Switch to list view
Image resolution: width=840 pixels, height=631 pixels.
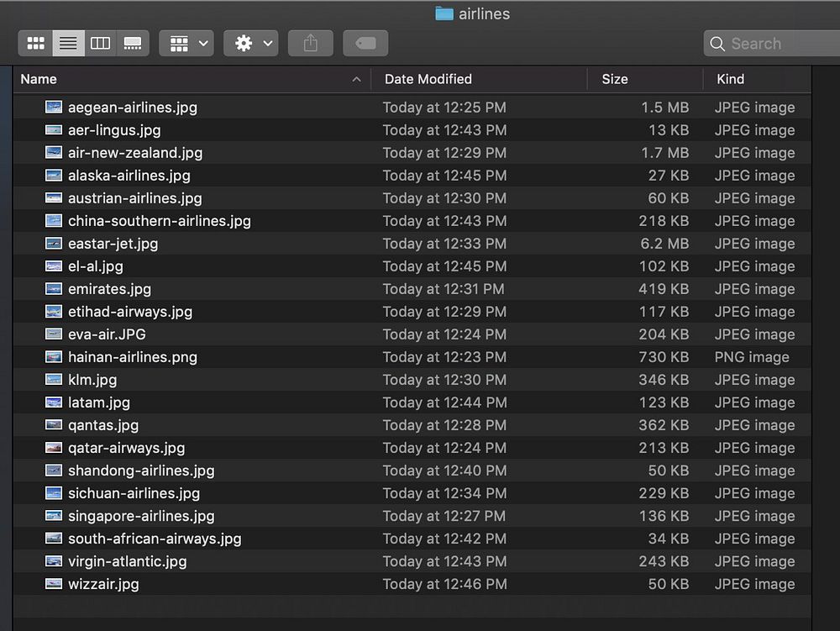tap(68, 44)
